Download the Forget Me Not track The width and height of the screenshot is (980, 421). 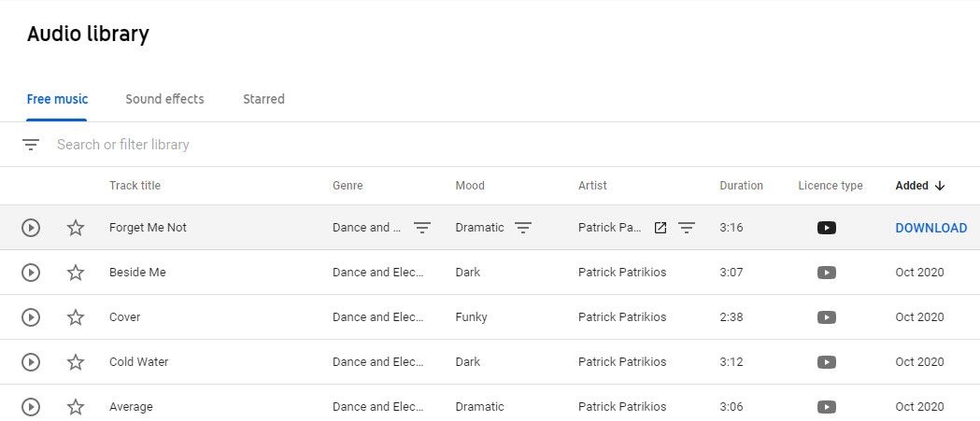coord(930,228)
